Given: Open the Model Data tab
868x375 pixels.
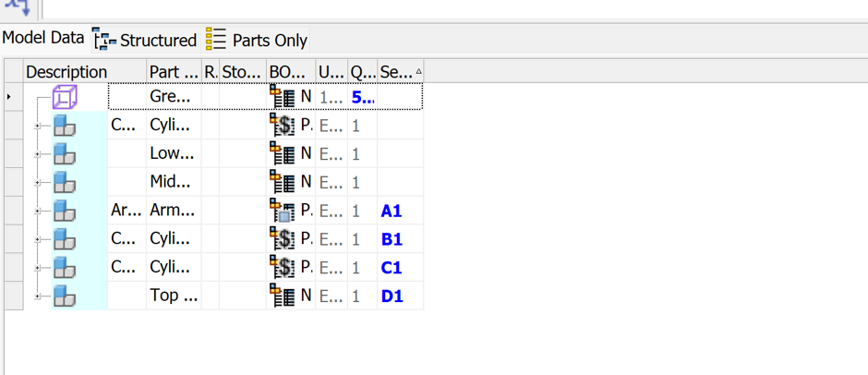Looking at the screenshot, I should [x=43, y=38].
